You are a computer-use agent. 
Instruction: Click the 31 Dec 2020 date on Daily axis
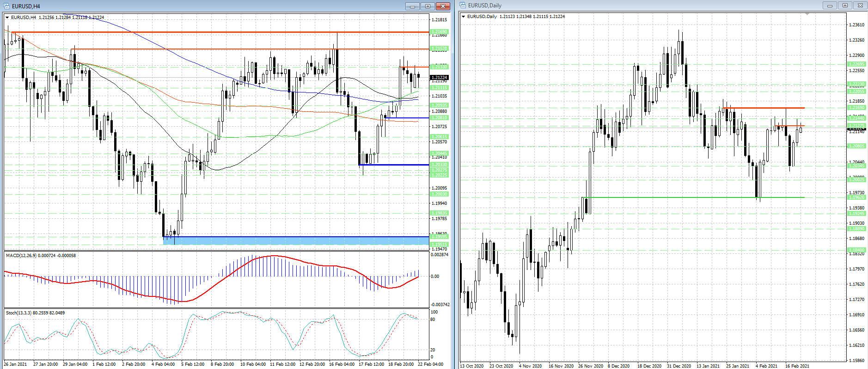pyautogui.click(x=679, y=366)
